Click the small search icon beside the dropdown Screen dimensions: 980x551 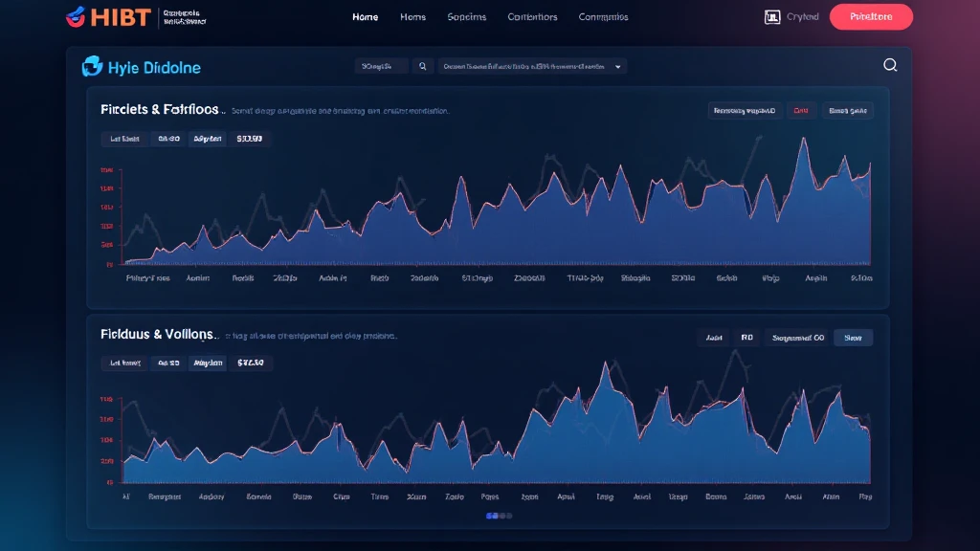pyautogui.click(x=422, y=67)
